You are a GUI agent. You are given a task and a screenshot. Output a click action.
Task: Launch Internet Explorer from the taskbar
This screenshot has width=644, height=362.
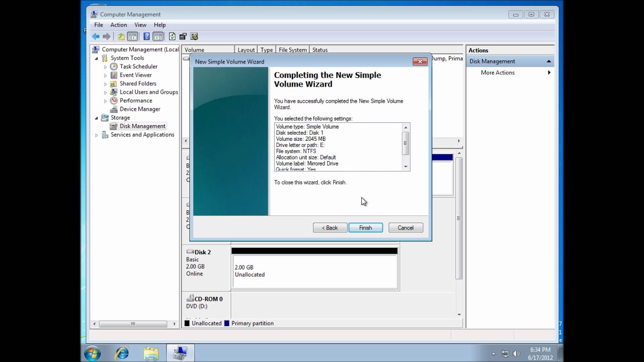coord(122,353)
